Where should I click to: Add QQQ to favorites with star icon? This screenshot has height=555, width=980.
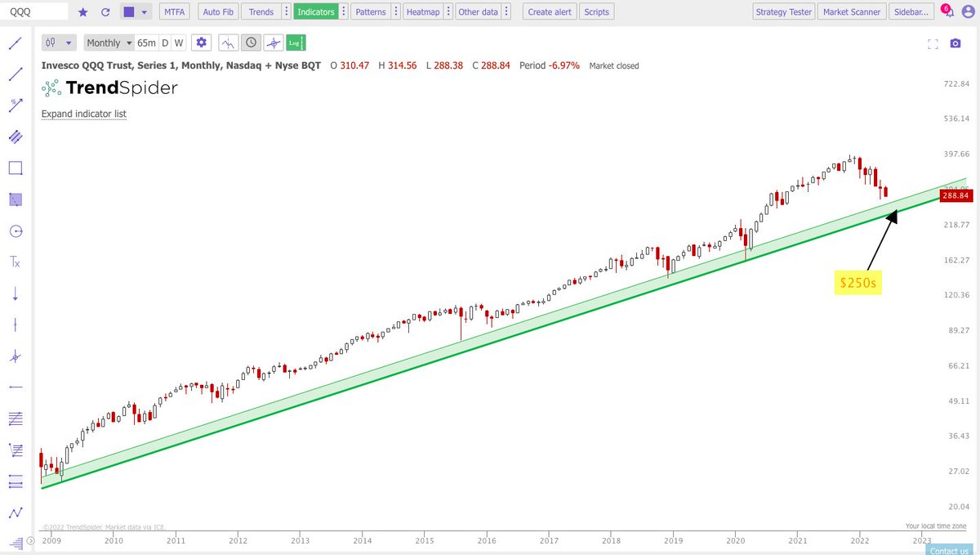click(x=82, y=12)
